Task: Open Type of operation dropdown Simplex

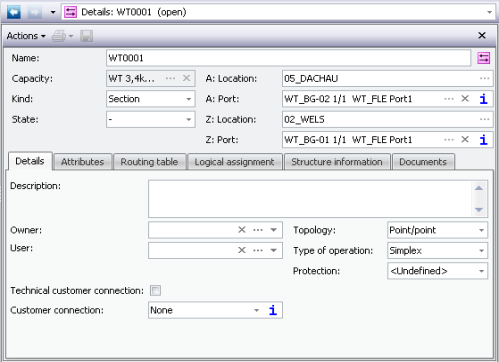Action: tap(437, 251)
